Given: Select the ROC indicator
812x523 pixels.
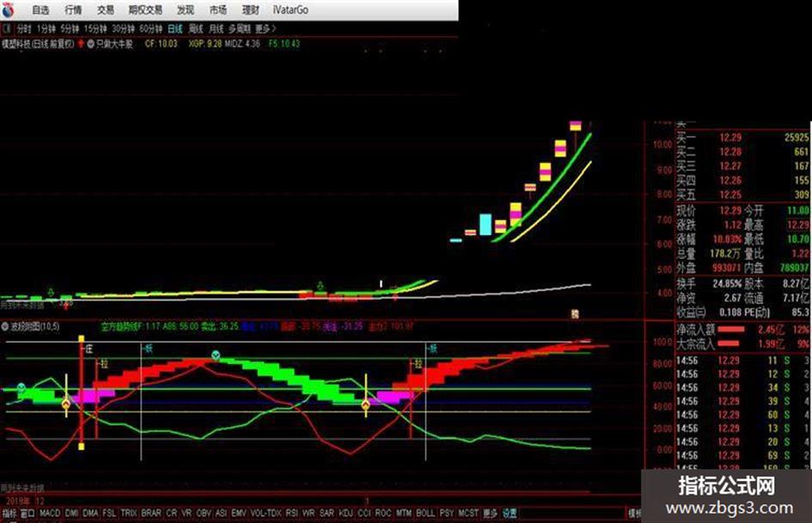Looking at the screenshot, I should pos(383,514).
